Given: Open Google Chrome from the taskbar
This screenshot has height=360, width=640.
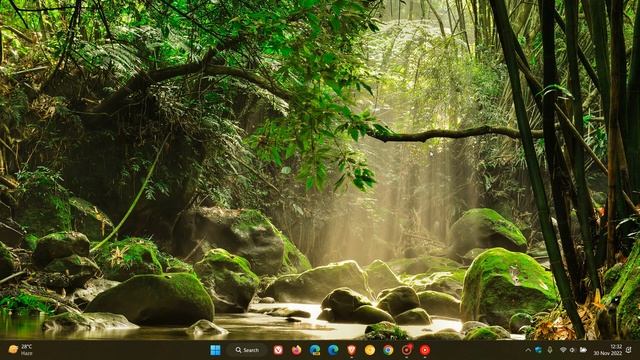Looking at the screenshot, I should point(388,350).
